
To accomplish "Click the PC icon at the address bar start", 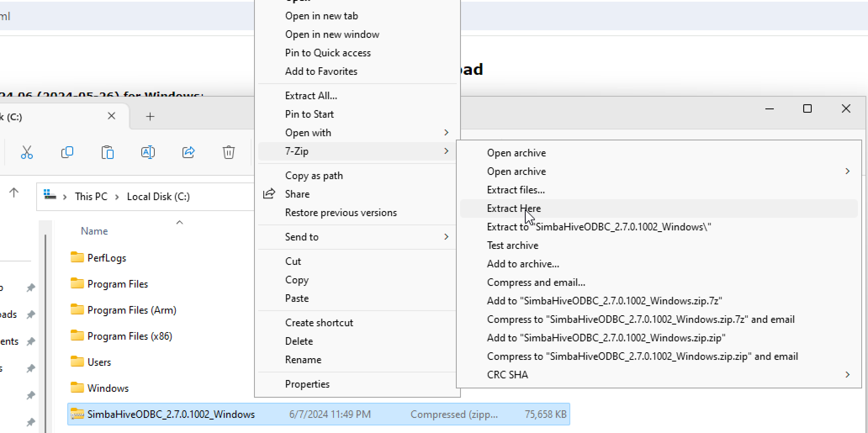I will (x=50, y=195).
